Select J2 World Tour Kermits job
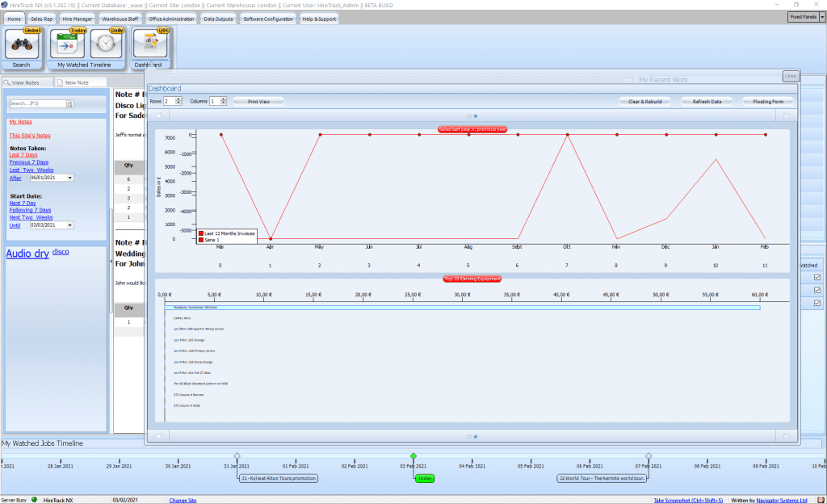827x504 pixels. click(x=602, y=478)
